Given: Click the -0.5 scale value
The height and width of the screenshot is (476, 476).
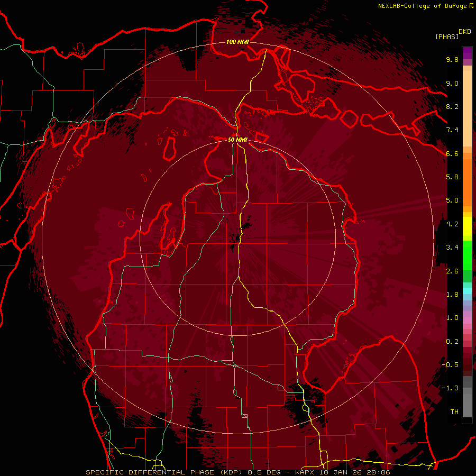Looking at the screenshot, I should click(x=450, y=365).
